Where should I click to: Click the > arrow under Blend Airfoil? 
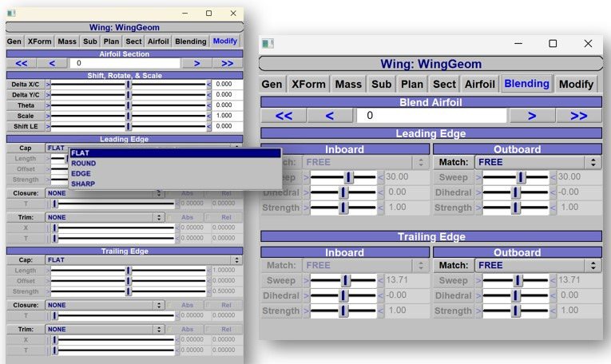click(532, 116)
